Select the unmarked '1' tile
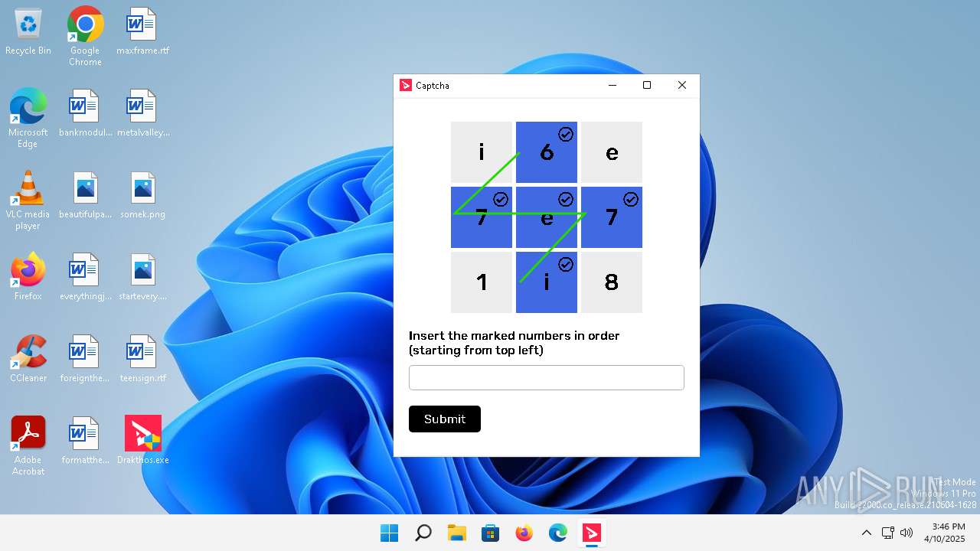Image resolution: width=980 pixels, height=551 pixels. (482, 282)
